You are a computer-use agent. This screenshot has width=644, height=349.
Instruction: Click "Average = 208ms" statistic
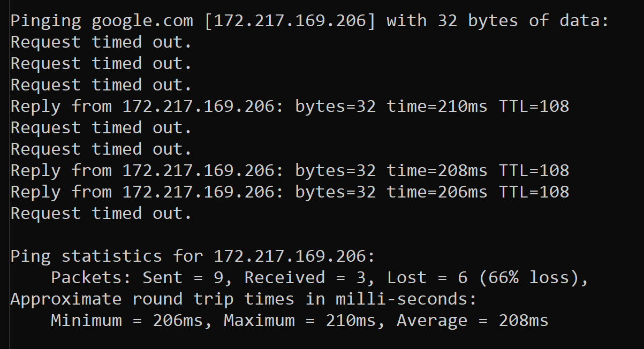472,321
